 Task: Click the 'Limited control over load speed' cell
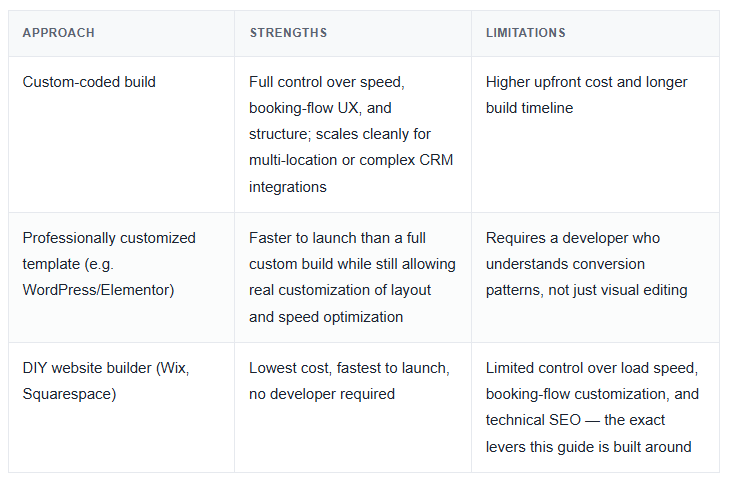pos(595,407)
